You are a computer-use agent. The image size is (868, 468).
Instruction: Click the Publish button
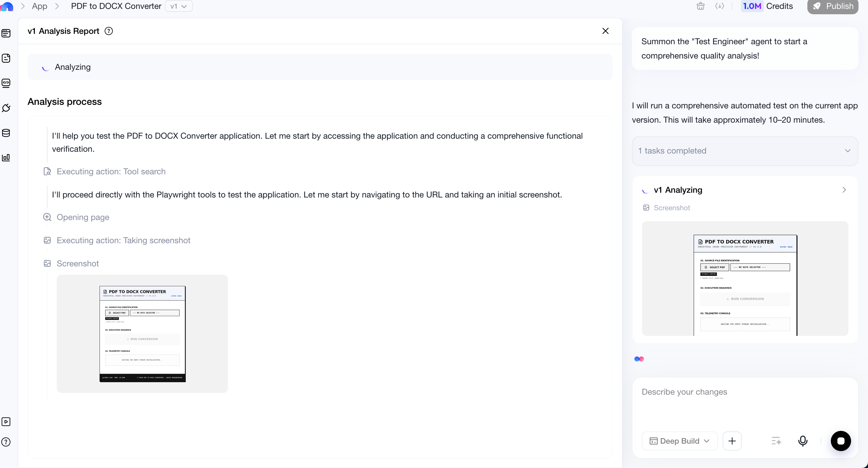pos(833,6)
